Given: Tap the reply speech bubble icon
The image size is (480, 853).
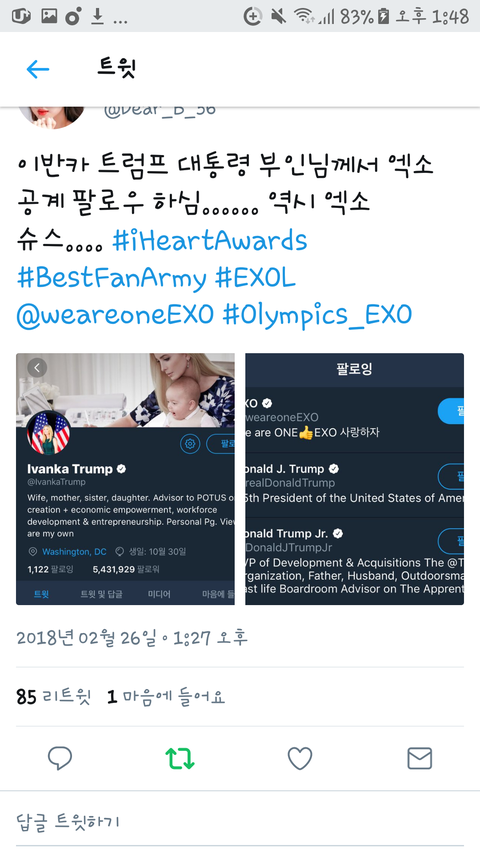Looking at the screenshot, I should pyautogui.click(x=60, y=758).
